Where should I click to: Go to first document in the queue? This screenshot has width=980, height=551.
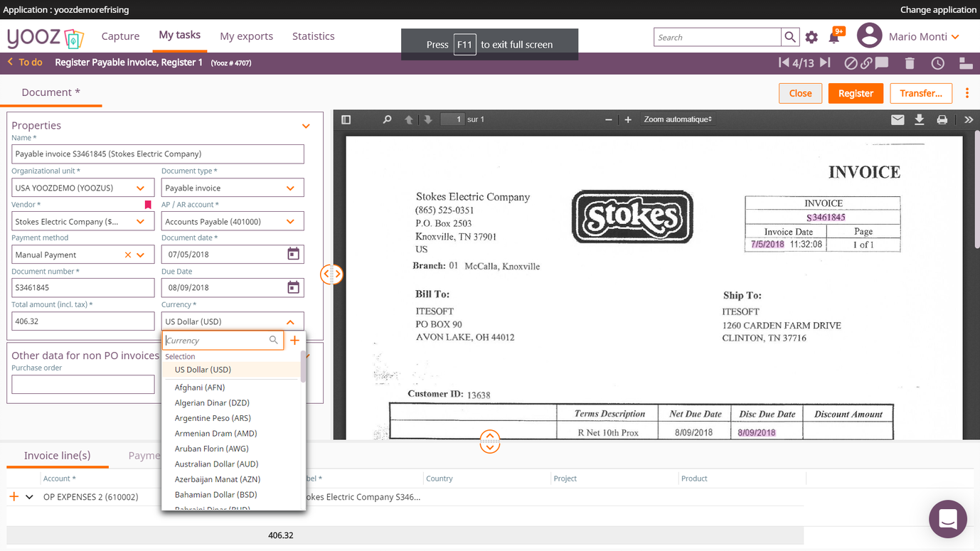click(784, 63)
